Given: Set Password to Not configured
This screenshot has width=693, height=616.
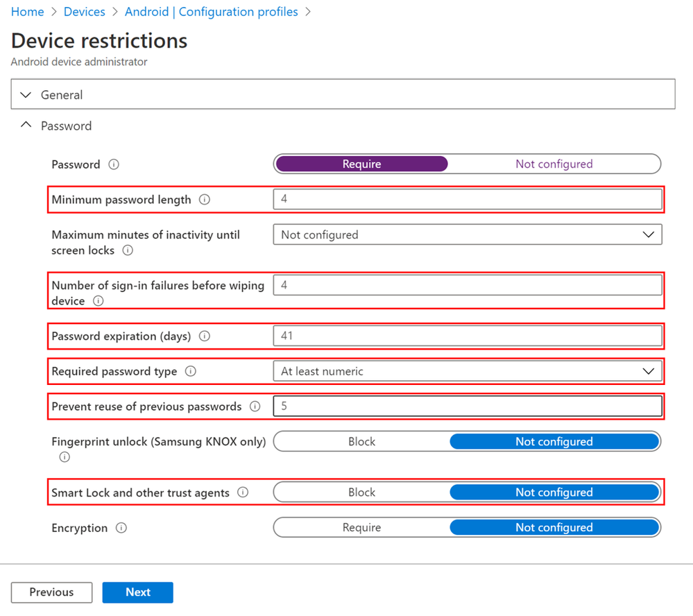Looking at the screenshot, I should 554,164.
